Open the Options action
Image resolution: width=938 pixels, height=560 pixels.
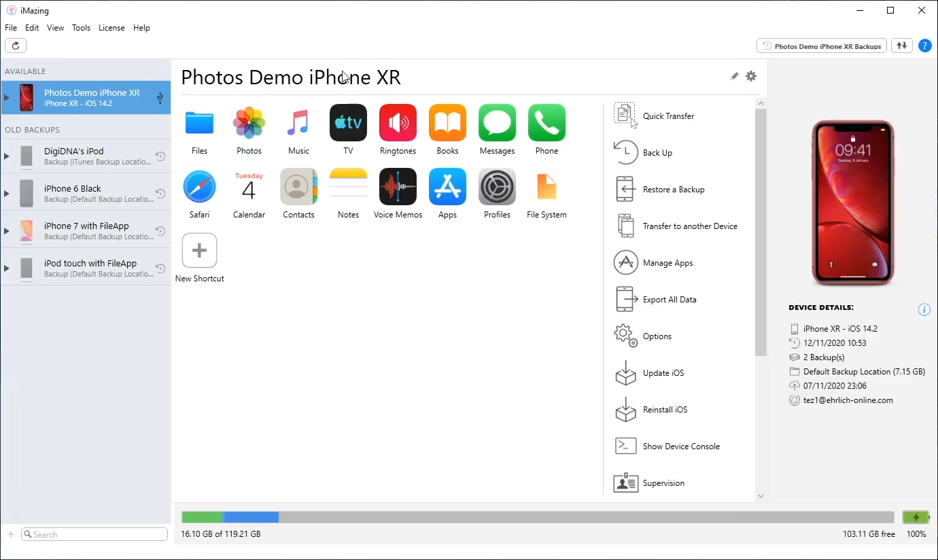pos(642,336)
